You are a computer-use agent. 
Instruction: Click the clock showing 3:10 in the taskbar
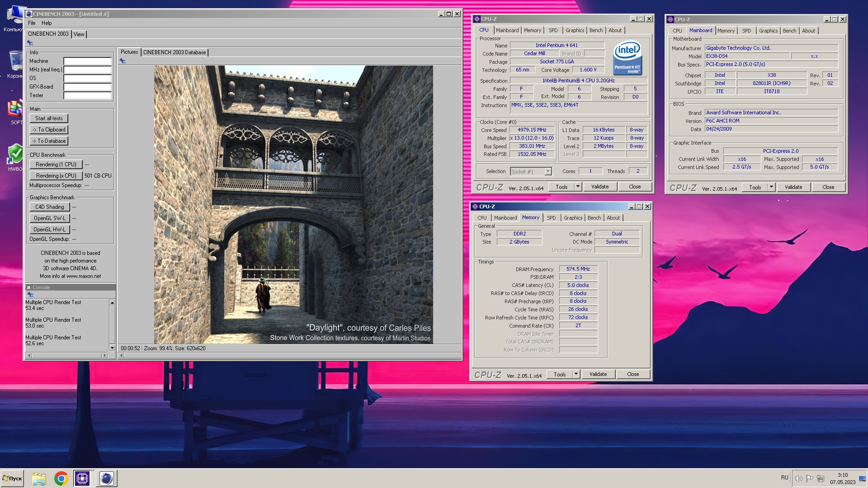click(x=843, y=475)
